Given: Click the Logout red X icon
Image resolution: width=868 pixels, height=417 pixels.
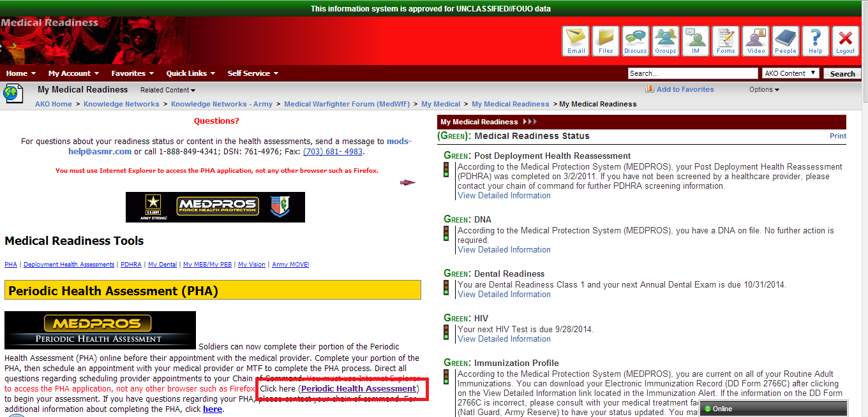Looking at the screenshot, I should pos(846,41).
